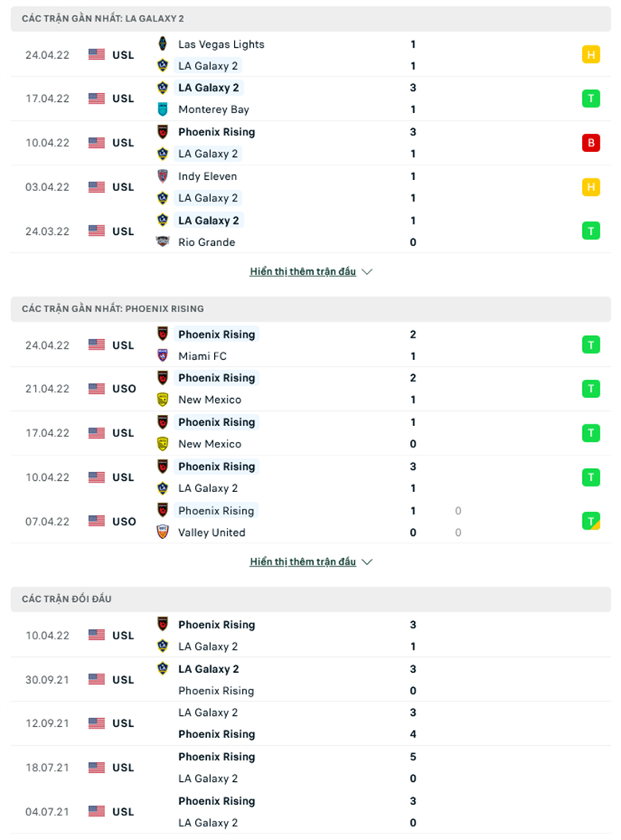Click the Valley United team crest
This screenshot has height=840, width=621.
pos(163,532)
